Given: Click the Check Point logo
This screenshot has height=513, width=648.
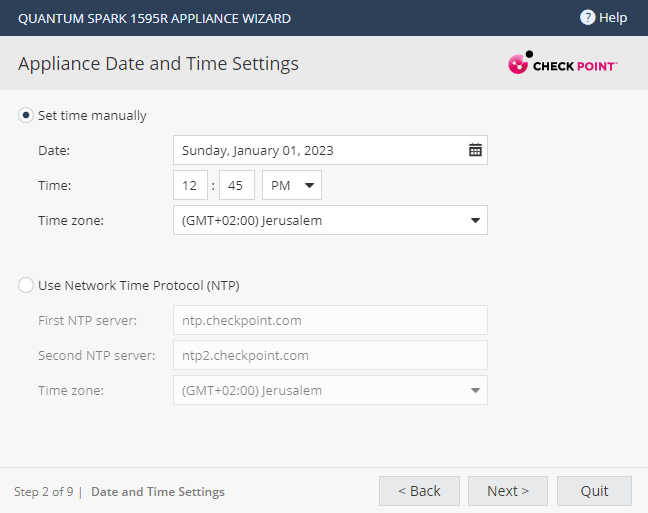Looking at the screenshot, I should [562, 63].
